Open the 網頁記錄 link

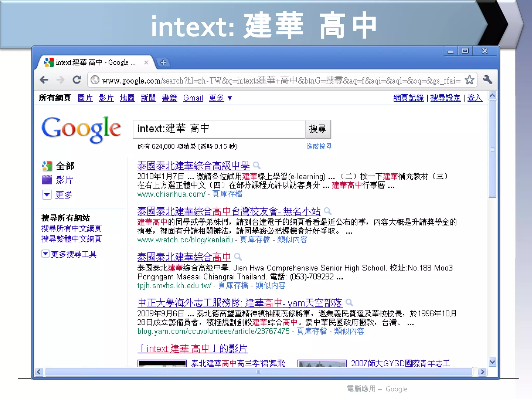coord(409,98)
